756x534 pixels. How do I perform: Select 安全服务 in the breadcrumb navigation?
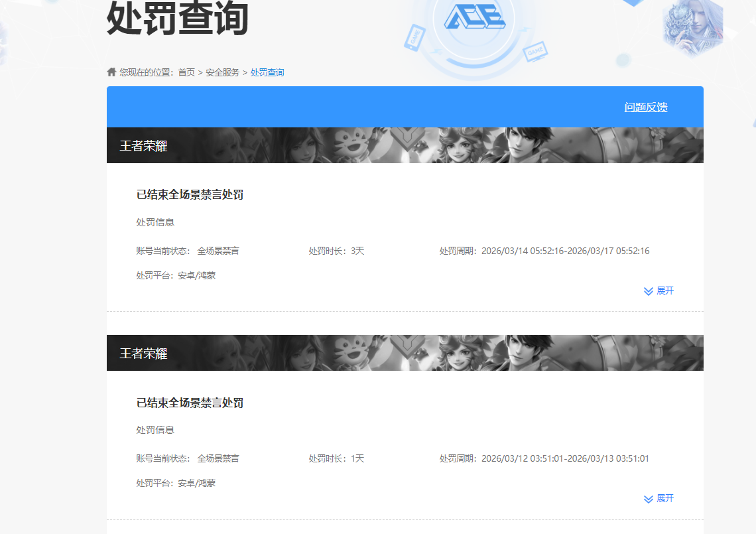[223, 72]
